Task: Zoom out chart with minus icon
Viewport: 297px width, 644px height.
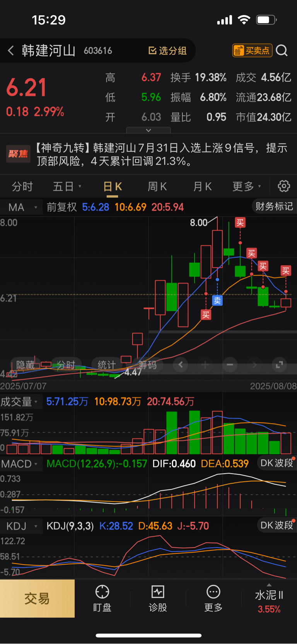Action: click(230, 364)
